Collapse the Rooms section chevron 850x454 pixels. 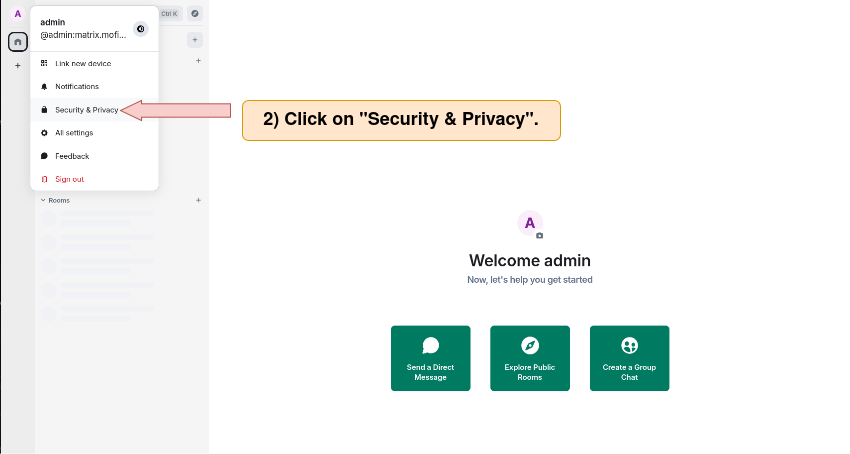coord(43,200)
